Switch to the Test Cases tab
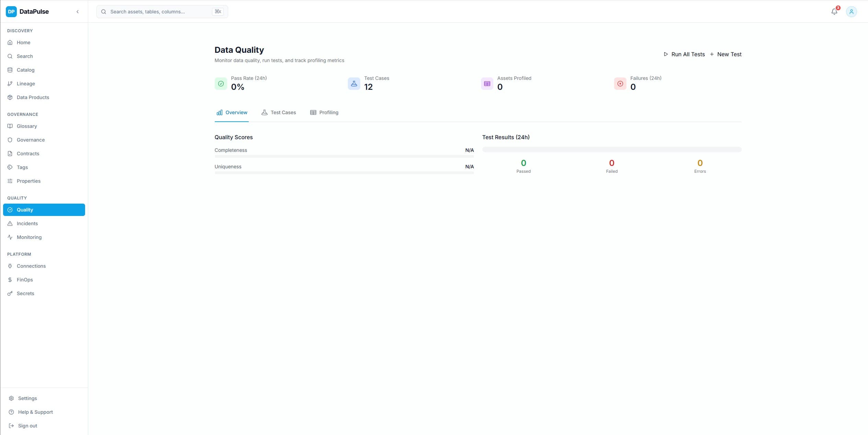The image size is (868, 435). pyautogui.click(x=279, y=112)
